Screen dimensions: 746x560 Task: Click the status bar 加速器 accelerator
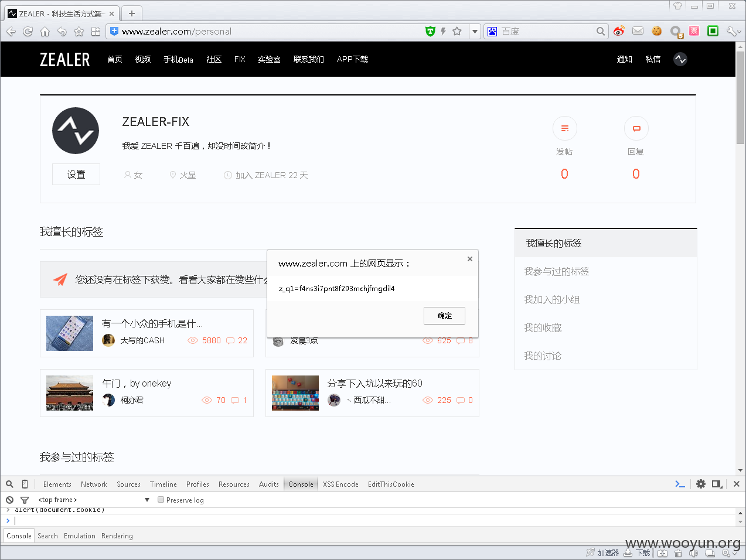[603, 552]
